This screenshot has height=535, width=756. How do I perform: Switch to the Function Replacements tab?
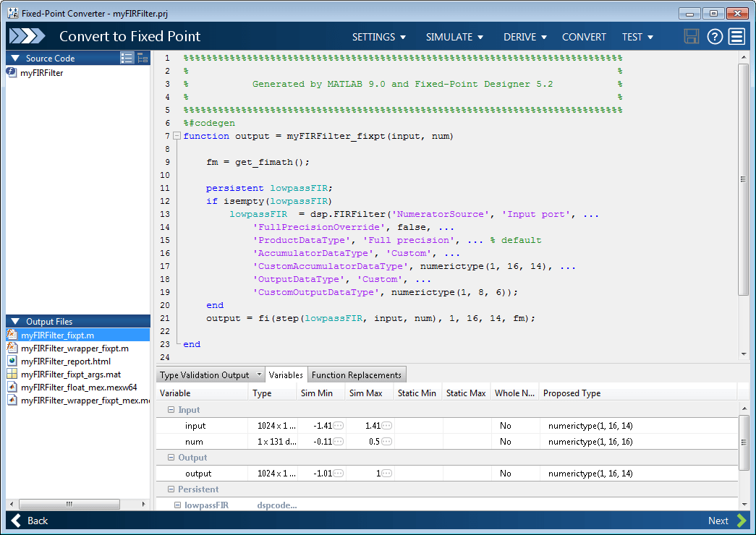click(x=356, y=375)
